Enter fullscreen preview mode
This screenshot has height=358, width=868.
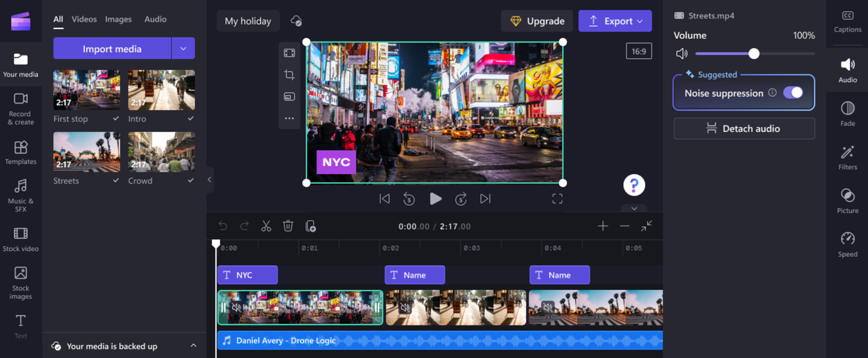click(557, 198)
